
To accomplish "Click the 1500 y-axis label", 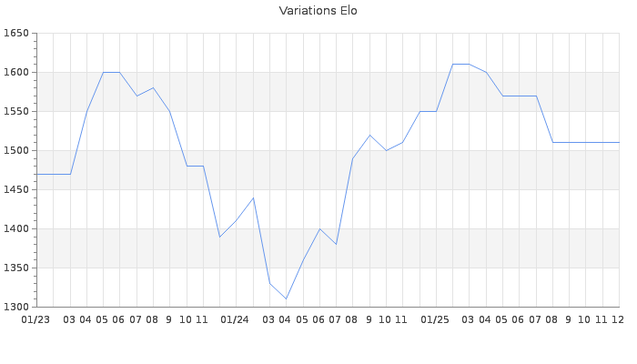I will point(15,151).
